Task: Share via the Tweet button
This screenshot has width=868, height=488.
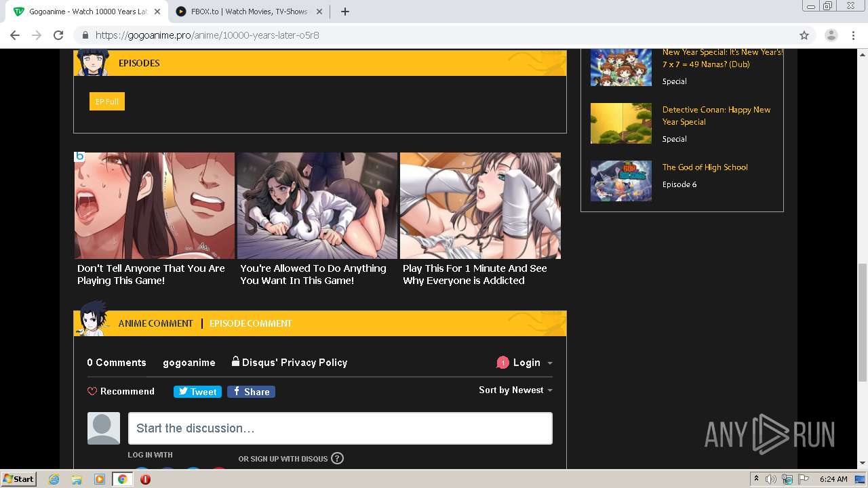Action: [197, 392]
